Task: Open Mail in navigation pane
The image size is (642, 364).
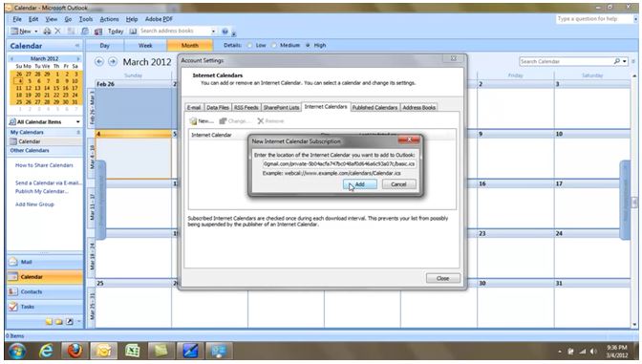Action: pos(45,262)
